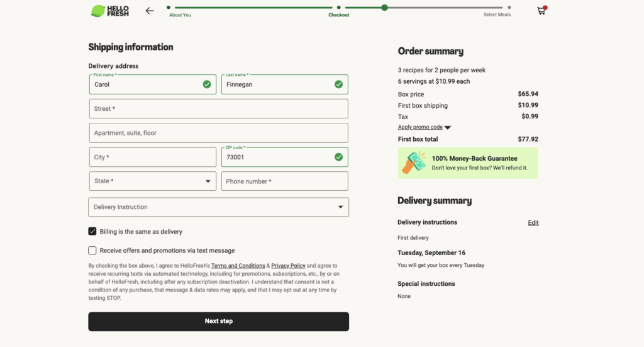Uncheck Billing is the same as delivery
This screenshot has height=347, width=644.
[x=92, y=232]
